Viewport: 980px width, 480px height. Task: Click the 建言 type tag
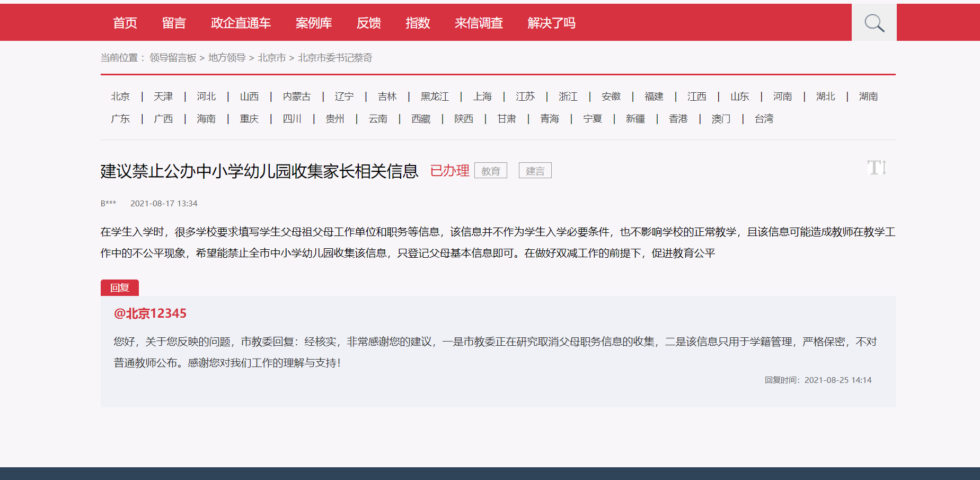535,171
